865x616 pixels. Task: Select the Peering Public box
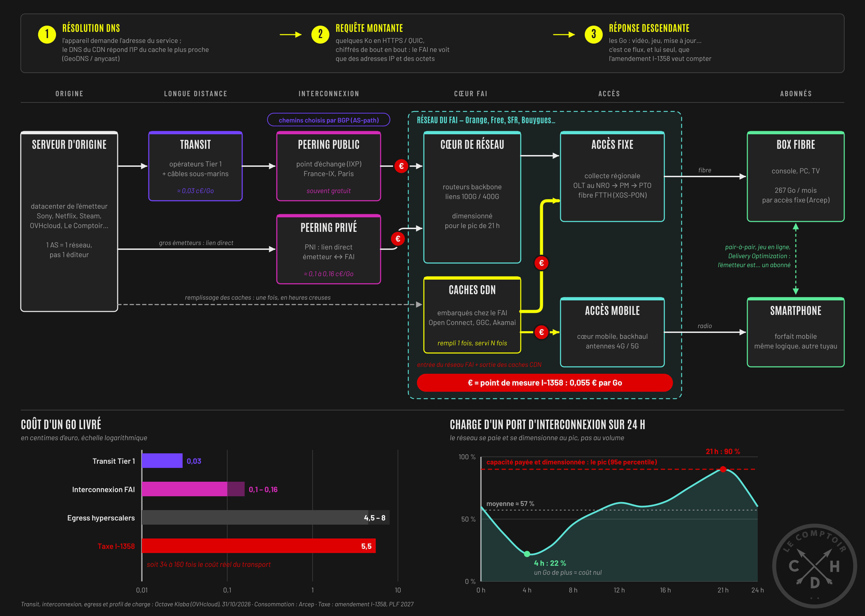328,166
